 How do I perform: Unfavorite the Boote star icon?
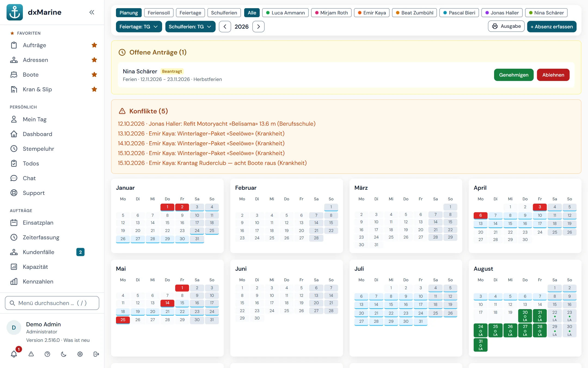point(94,75)
